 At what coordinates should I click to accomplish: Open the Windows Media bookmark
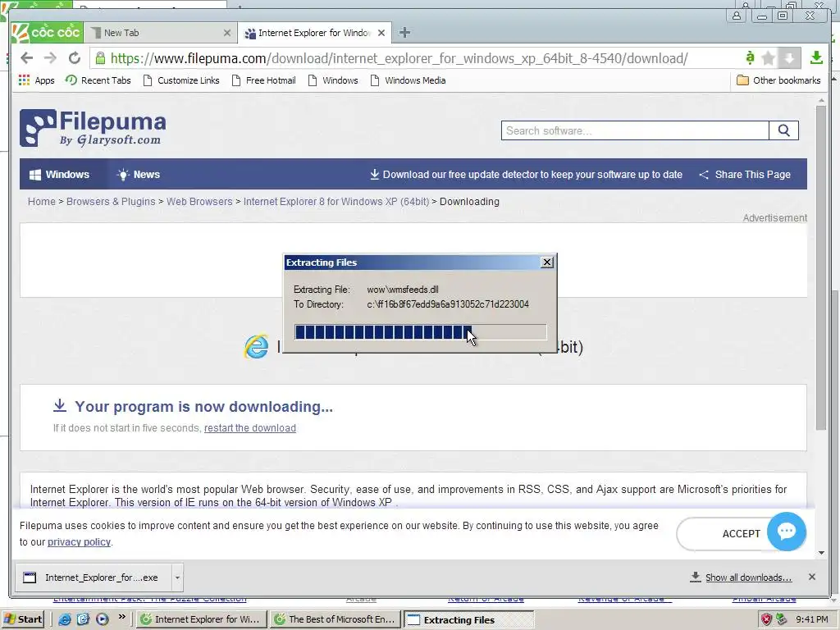(409, 80)
